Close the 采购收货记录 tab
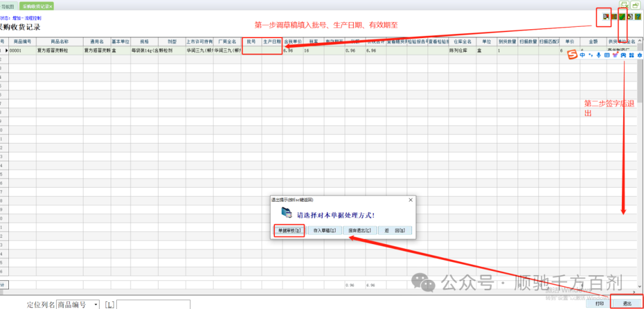Screen dimensions: 644x309 point(51,7)
